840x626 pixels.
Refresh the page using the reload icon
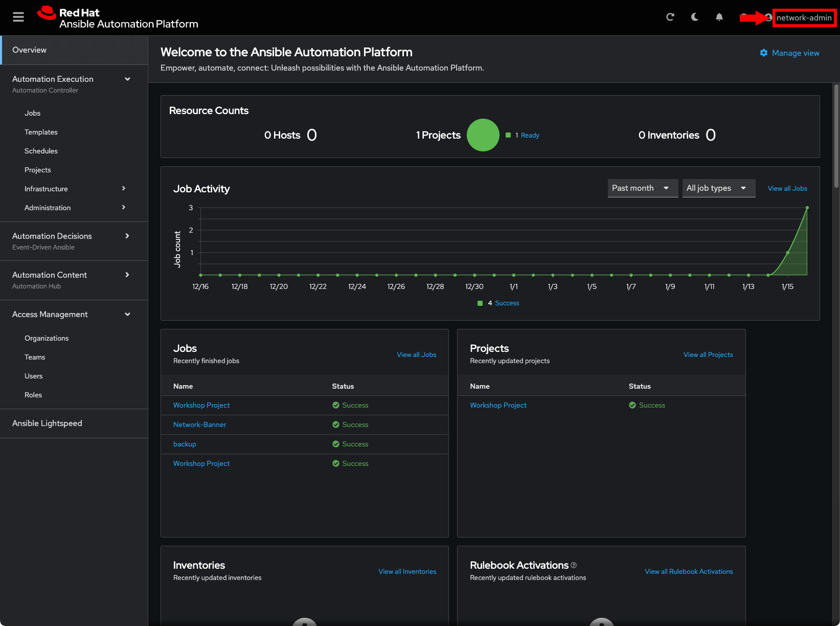(x=670, y=17)
